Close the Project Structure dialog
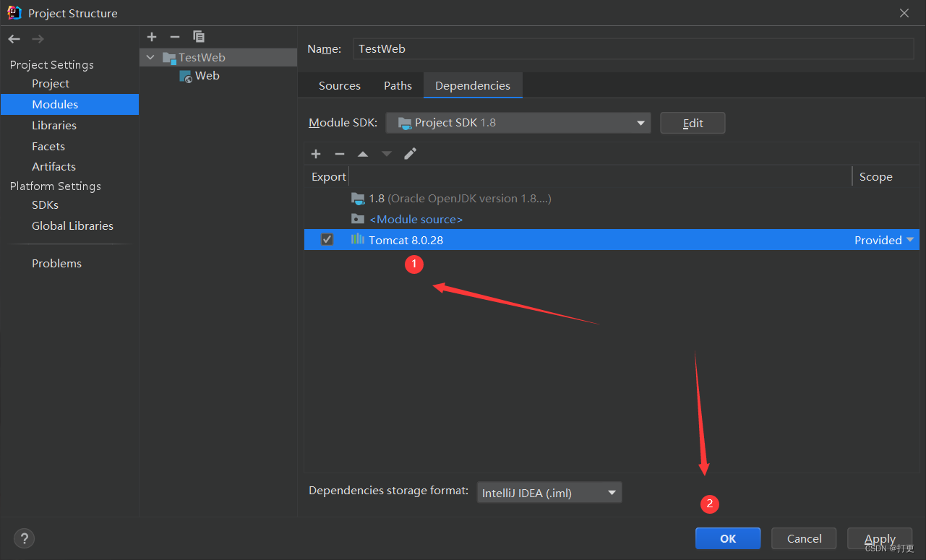The width and height of the screenshot is (926, 560). tap(904, 13)
